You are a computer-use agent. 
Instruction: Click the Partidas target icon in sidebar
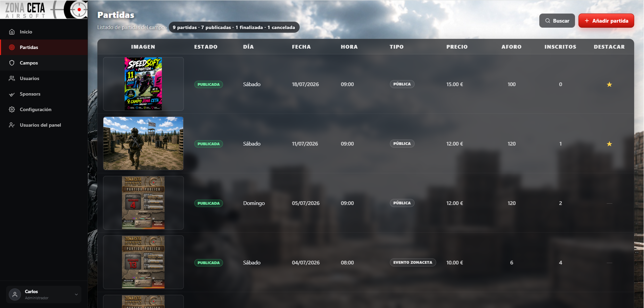pyautogui.click(x=12, y=47)
